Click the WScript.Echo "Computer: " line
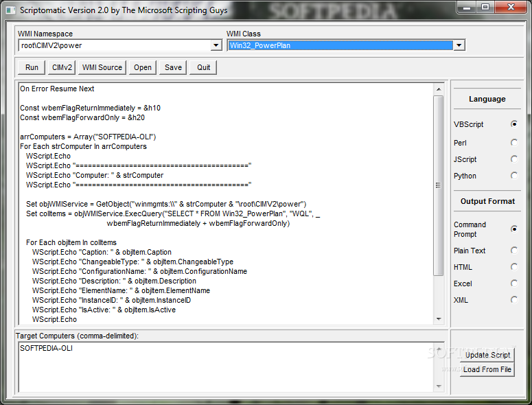This screenshot has width=532, height=405. click(95, 175)
